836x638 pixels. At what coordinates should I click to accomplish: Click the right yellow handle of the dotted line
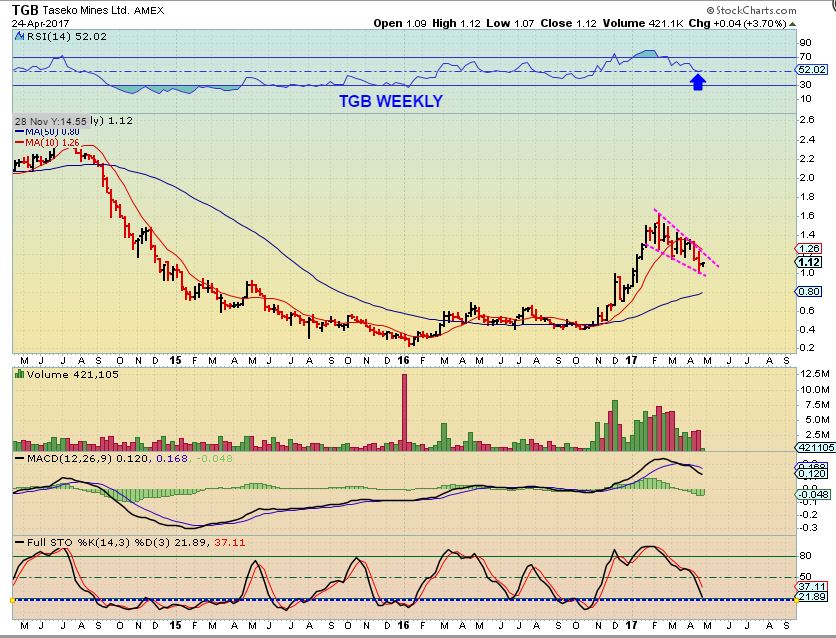(796, 600)
